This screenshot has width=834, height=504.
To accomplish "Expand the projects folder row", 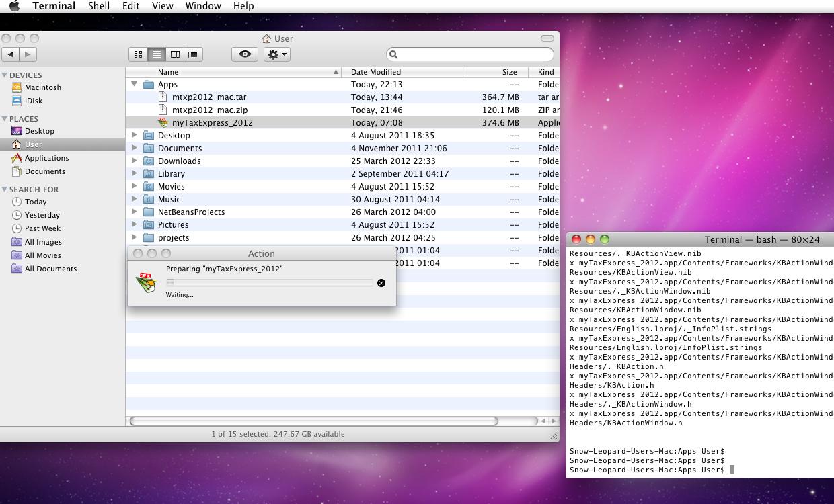I will click(134, 237).
